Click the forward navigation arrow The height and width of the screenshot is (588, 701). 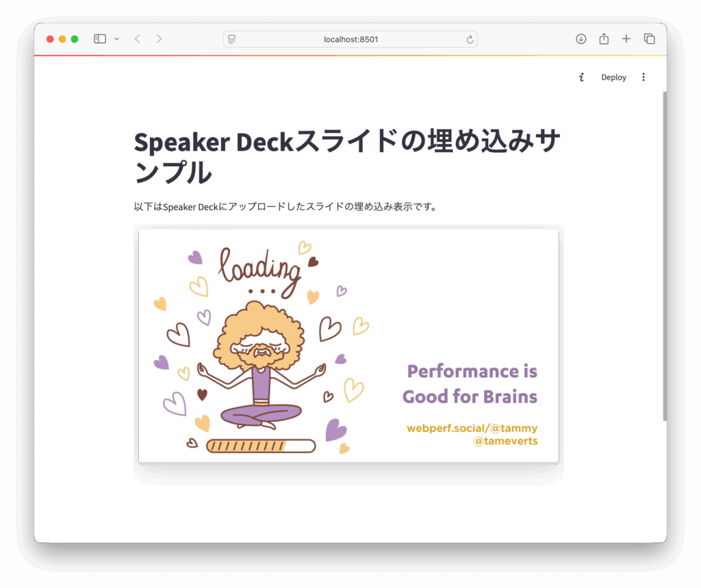(159, 39)
